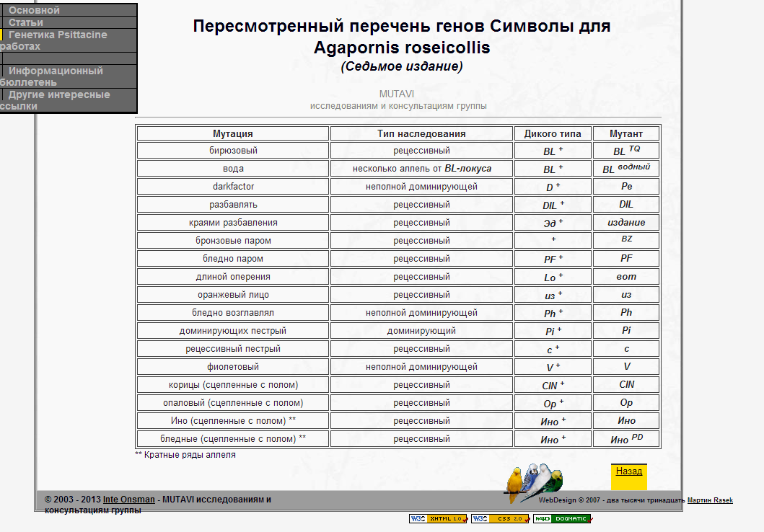Screen dimensions: 764x532
Task: Open Информационный бюллетень menu item
Action: point(69,76)
